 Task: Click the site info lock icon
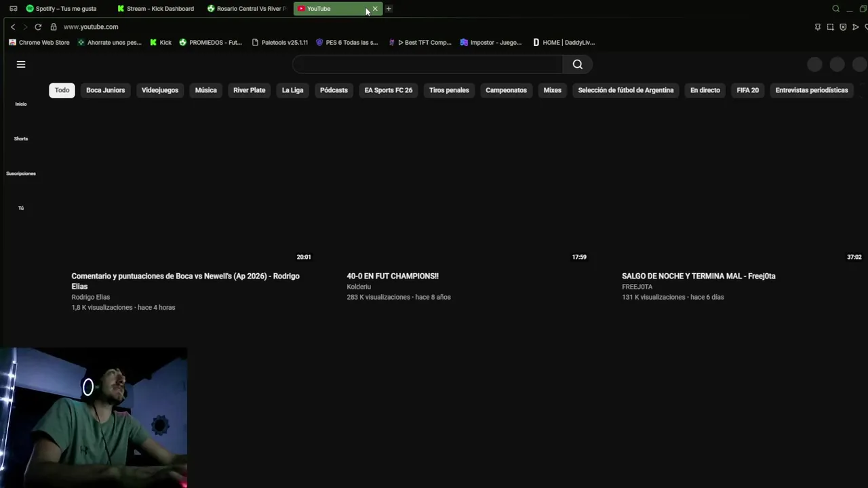pyautogui.click(x=54, y=27)
